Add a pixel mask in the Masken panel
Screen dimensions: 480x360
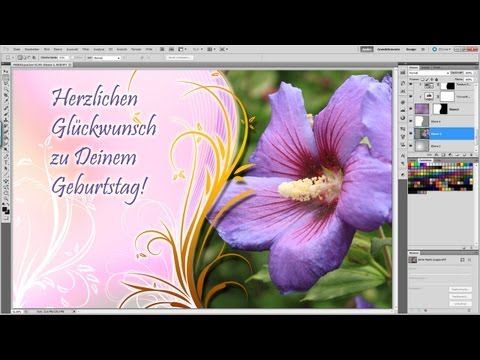(462, 260)
